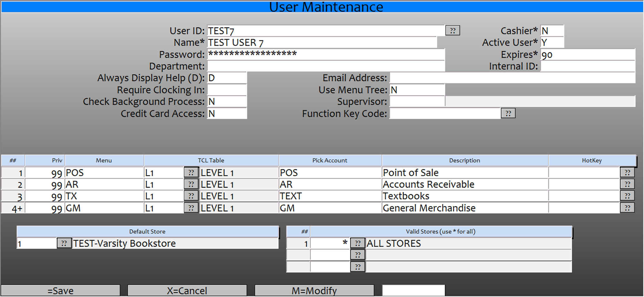Click the User ID field containing TEST7
The width and height of the screenshot is (644, 297).
click(x=326, y=31)
